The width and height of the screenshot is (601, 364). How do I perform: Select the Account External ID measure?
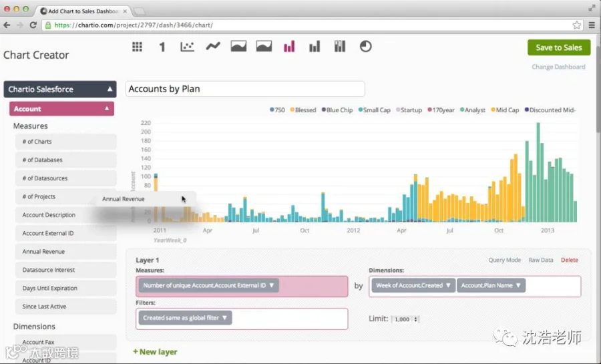pyautogui.click(x=65, y=233)
